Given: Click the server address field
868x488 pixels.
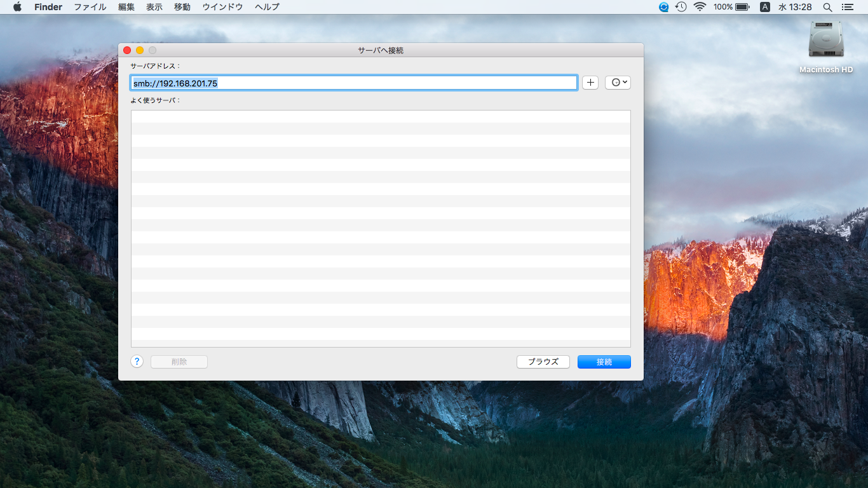Looking at the screenshot, I should tap(354, 83).
